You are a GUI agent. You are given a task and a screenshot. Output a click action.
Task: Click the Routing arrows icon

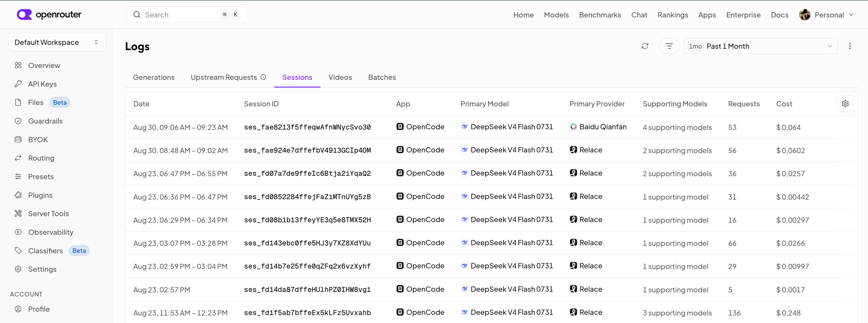pyautogui.click(x=18, y=158)
